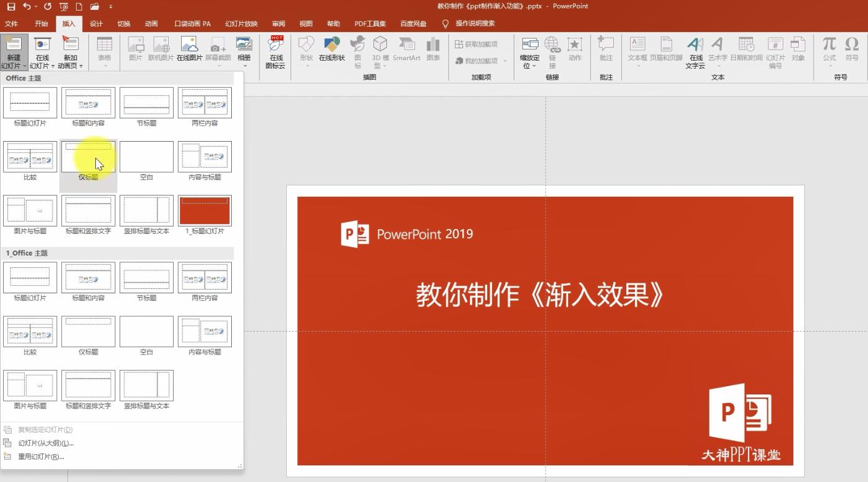The width and height of the screenshot is (868, 482).
Task: Switch to the Animations (动画) ribbon tab
Action: pyautogui.click(x=151, y=24)
